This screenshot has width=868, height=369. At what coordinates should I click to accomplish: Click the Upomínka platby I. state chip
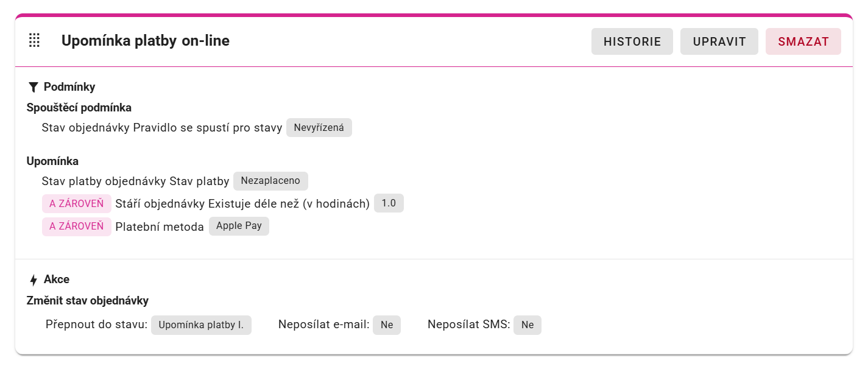[201, 325]
